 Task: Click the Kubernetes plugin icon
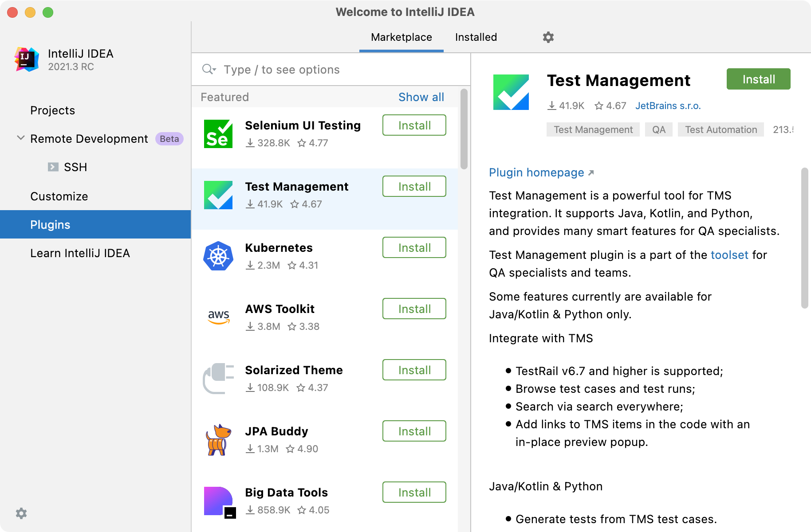click(218, 256)
